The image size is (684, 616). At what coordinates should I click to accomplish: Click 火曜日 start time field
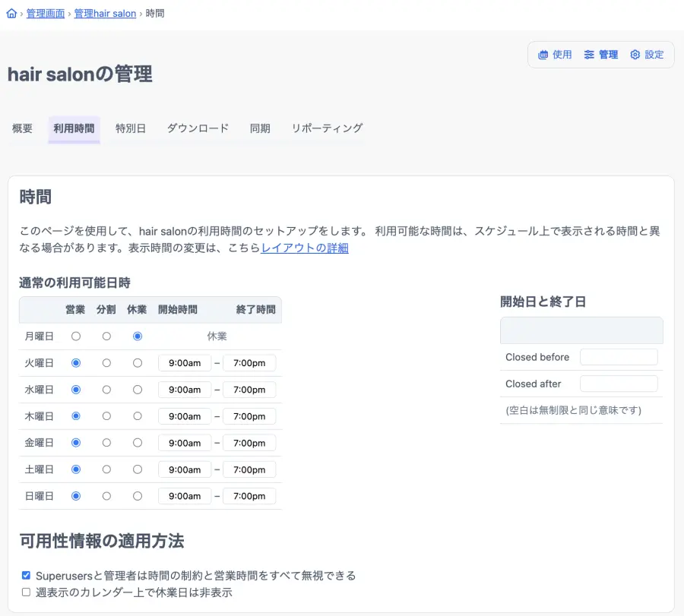pyautogui.click(x=185, y=363)
